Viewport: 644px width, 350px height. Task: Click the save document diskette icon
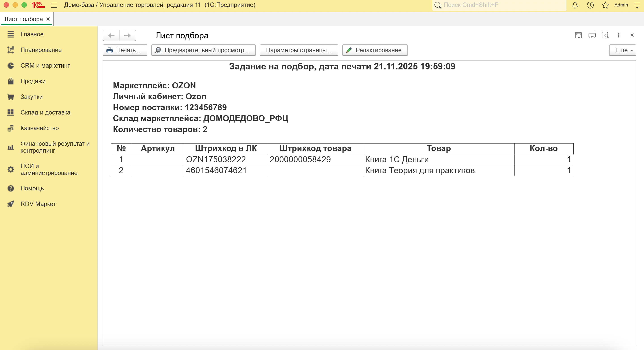[x=578, y=35]
